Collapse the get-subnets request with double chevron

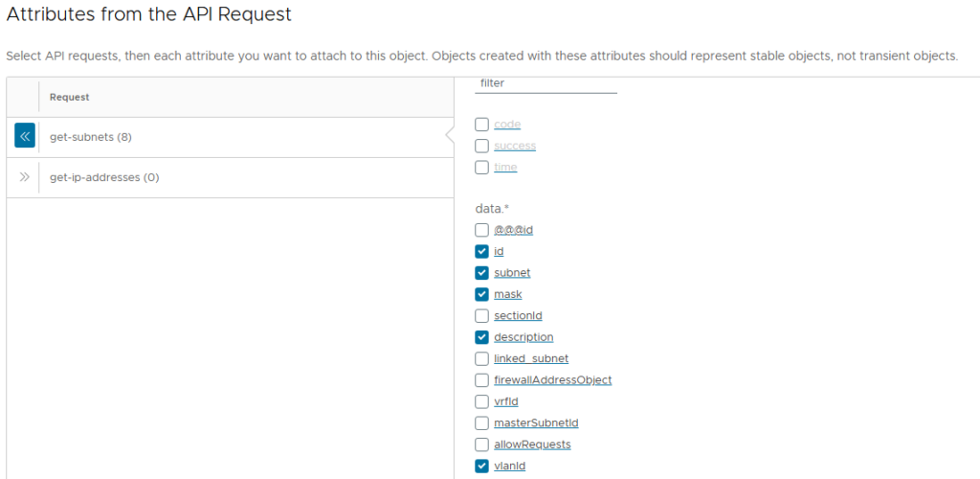[x=25, y=137]
